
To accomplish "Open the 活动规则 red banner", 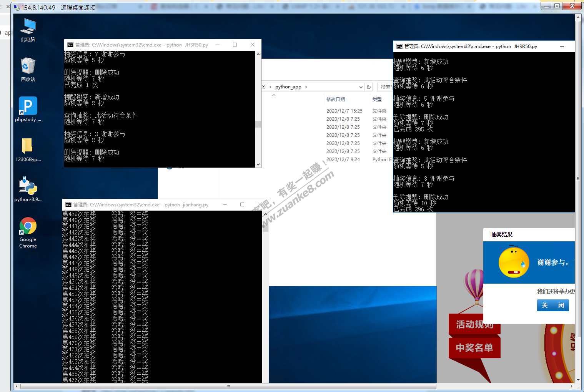I will [x=474, y=324].
